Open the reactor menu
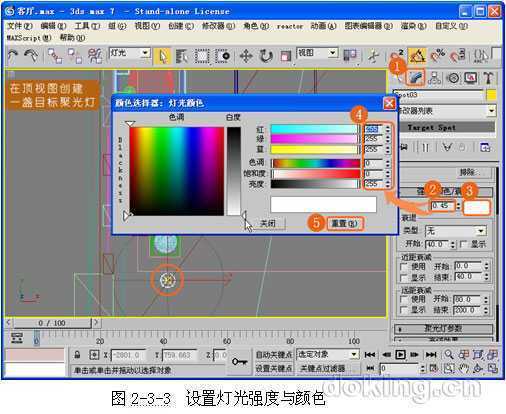Image resolution: width=506 pixels, height=414 pixels. tap(290, 26)
